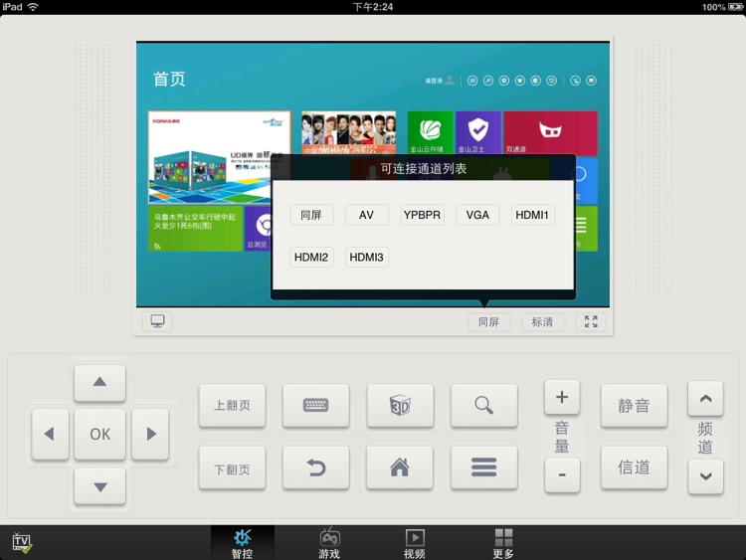
Task: Select the 同屏 channel in the list
Action: click(x=311, y=215)
